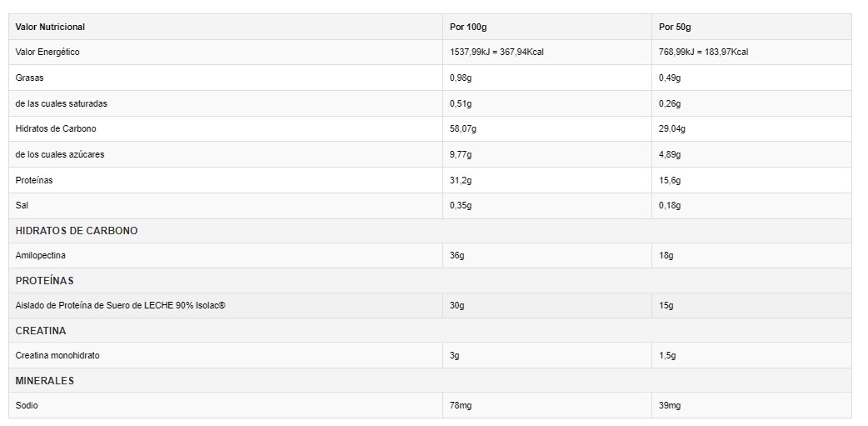
Task: Click the de los cuales azúcares label
Action: (60, 154)
